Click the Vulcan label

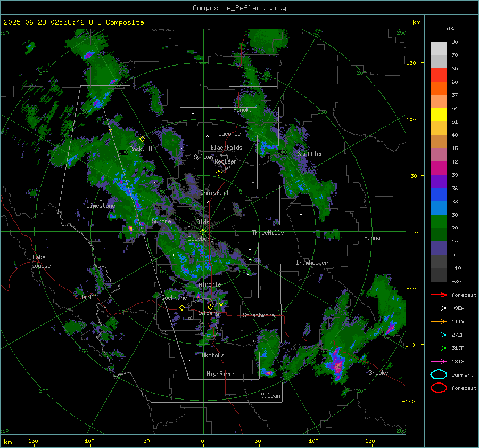click(x=271, y=396)
